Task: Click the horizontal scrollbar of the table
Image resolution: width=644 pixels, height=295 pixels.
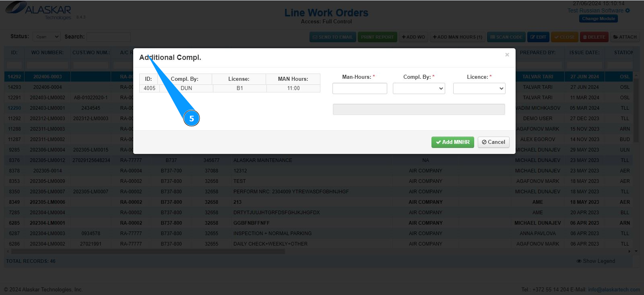Action: (148, 252)
